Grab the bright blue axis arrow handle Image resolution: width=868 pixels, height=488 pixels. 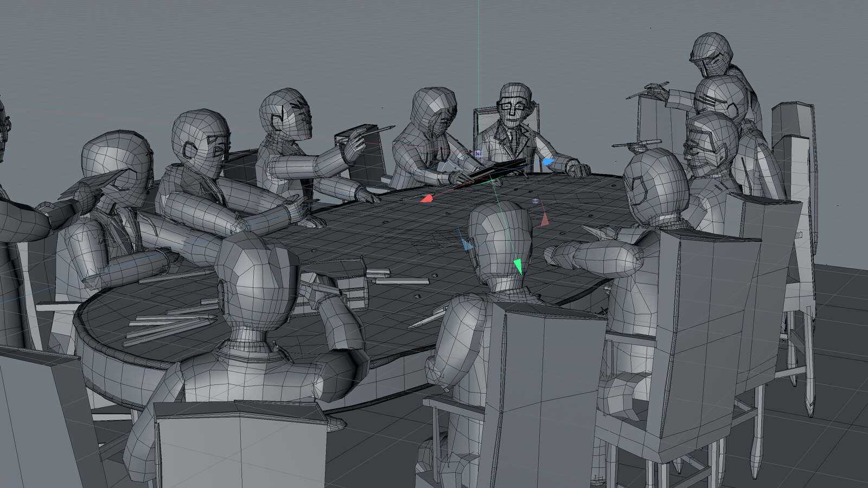point(548,162)
